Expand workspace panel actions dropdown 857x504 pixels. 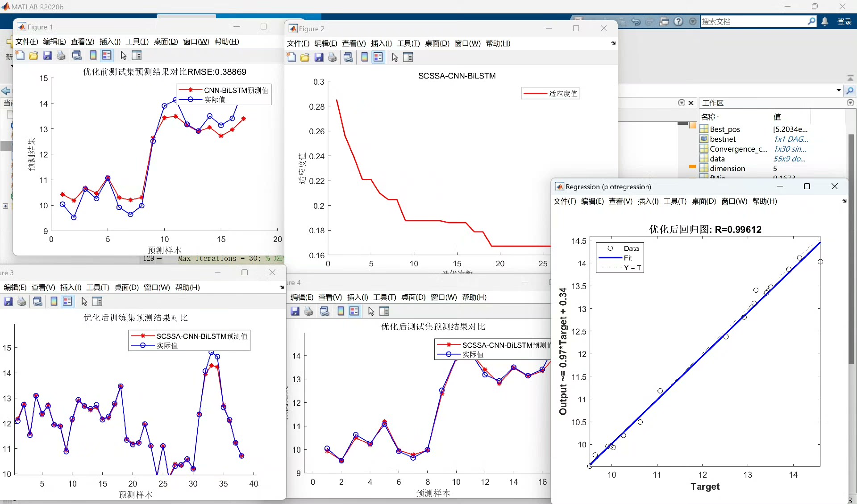850,103
